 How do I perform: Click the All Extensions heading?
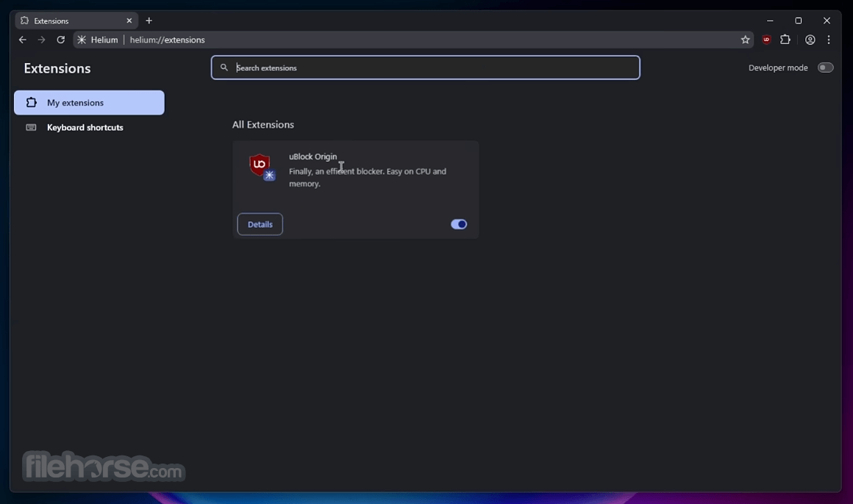[x=263, y=124]
